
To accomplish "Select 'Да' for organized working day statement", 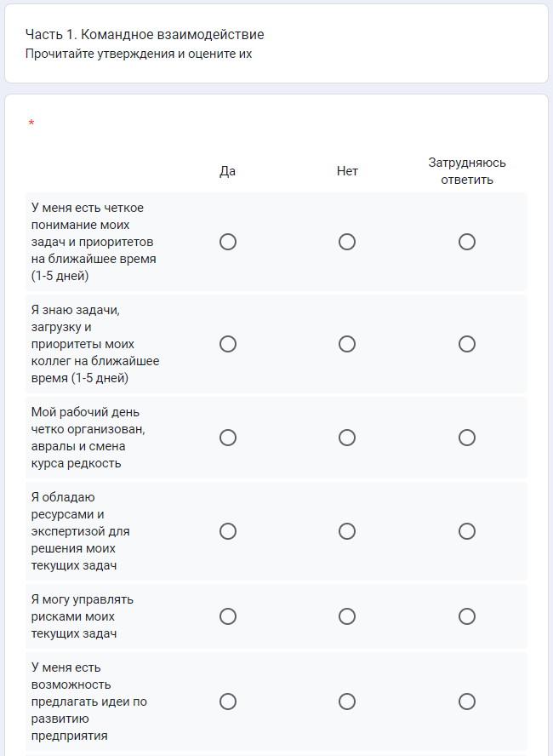I will [x=228, y=438].
